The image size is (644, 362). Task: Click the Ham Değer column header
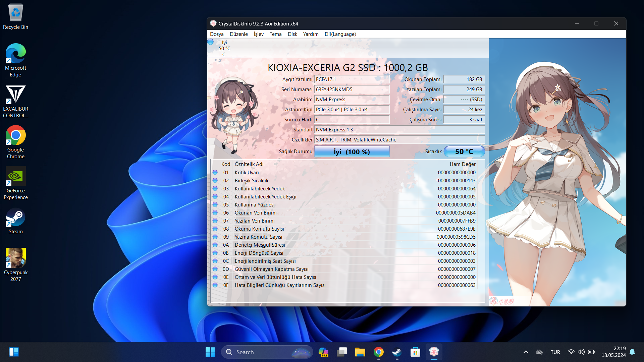pyautogui.click(x=463, y=164)
